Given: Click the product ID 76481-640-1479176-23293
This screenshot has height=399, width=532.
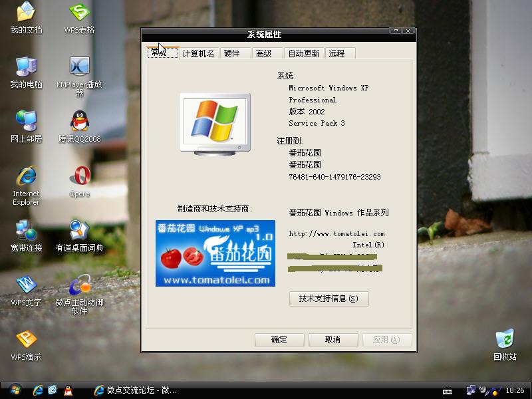Looking at the screenshot, I should 334,177.
